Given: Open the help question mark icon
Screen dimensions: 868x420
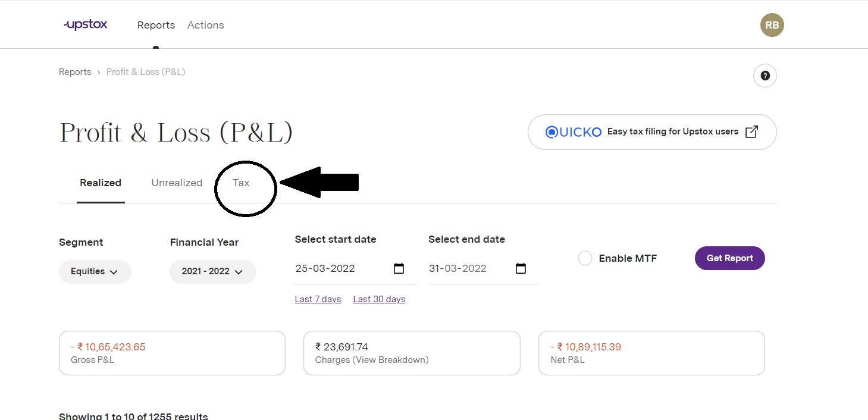Looking at the screenshot, I should pos(765,76).
